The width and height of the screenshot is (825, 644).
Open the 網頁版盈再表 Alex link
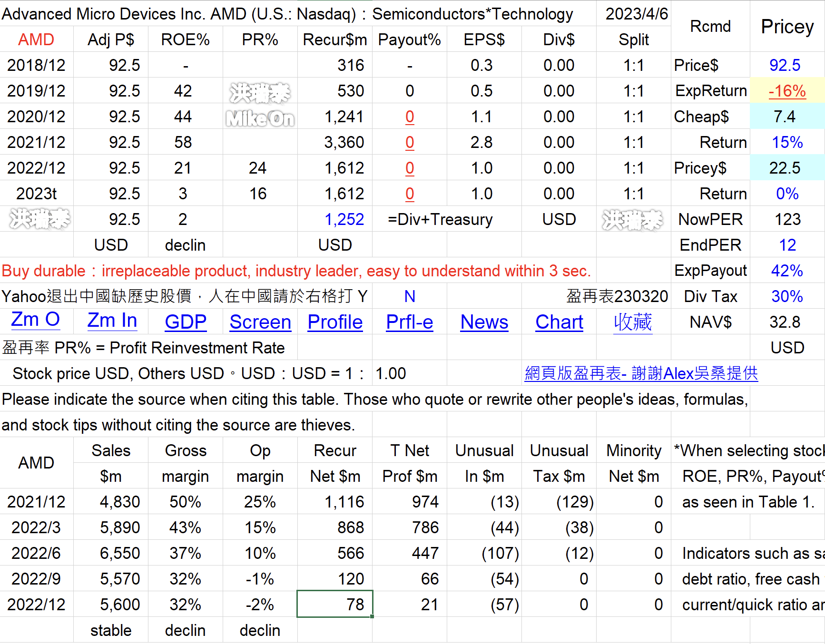coord(641,373)
